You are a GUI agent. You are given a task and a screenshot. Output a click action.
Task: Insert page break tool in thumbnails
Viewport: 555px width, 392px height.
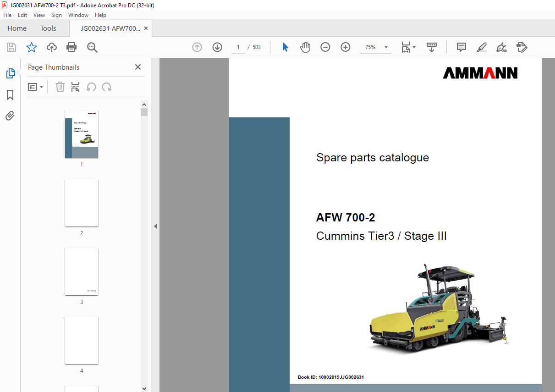pyautogui.click(x=76, y=87)
